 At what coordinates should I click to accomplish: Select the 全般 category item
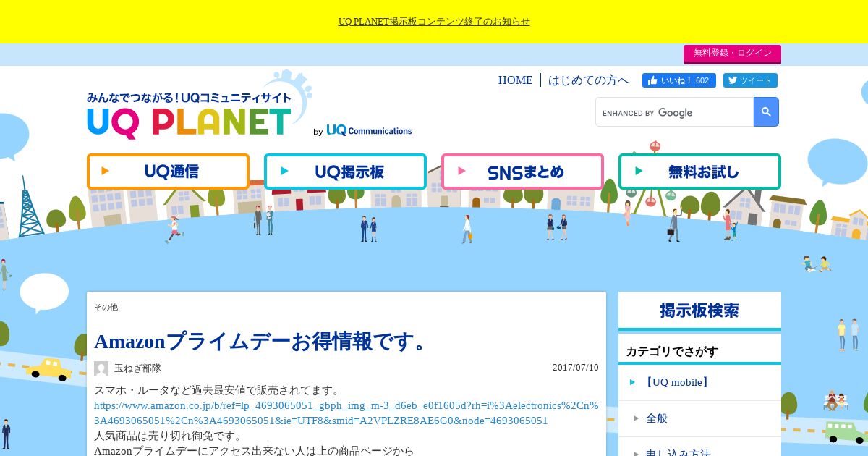pos(657,418)
